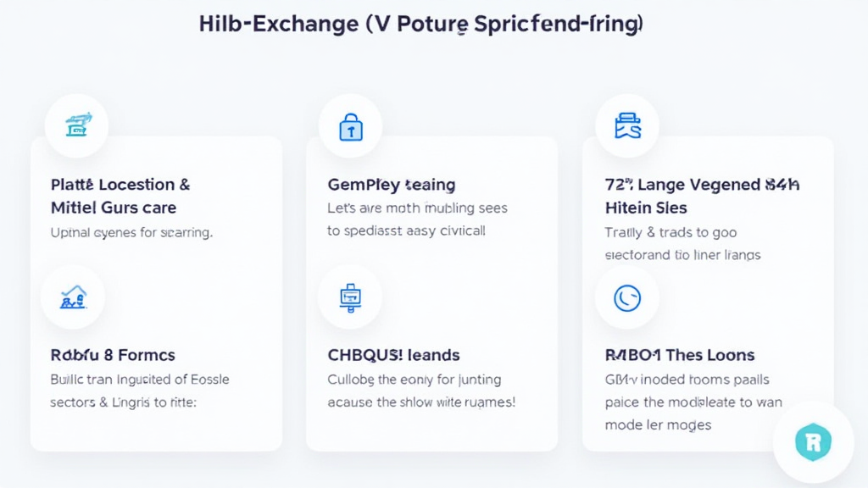
Task: Click the monitor icon above CHBQUS! leands
Action: click(349, 297)
